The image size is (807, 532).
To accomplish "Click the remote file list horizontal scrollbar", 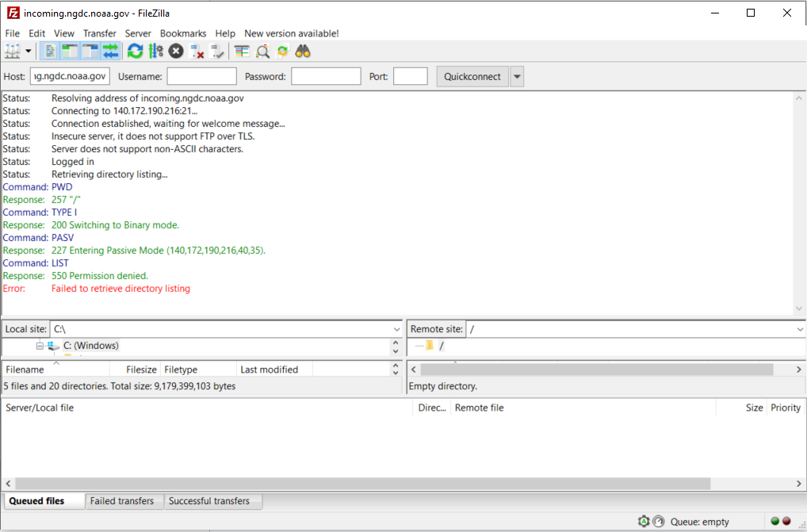I will (597, 369).
